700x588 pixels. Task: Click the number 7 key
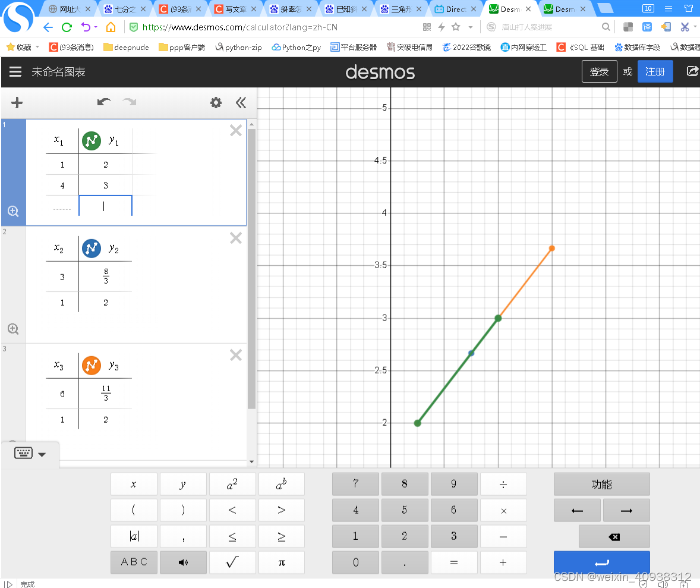point(355,485)
